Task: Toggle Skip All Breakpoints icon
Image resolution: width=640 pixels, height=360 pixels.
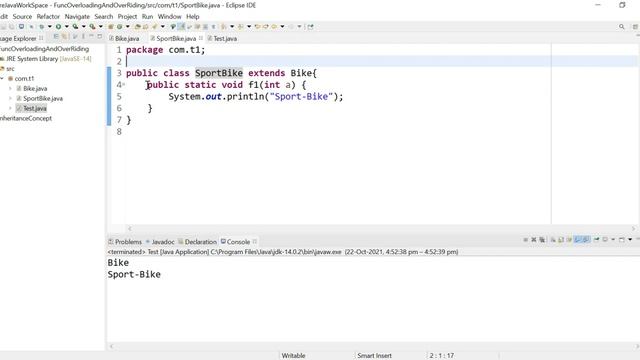Action: tap(31, 27)
